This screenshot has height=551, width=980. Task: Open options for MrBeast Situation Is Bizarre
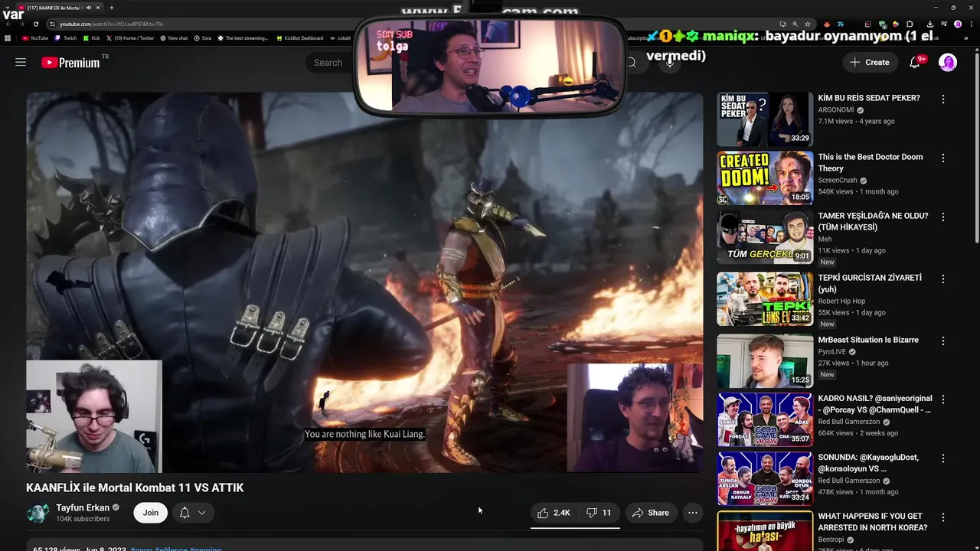[x=943, y=341]
